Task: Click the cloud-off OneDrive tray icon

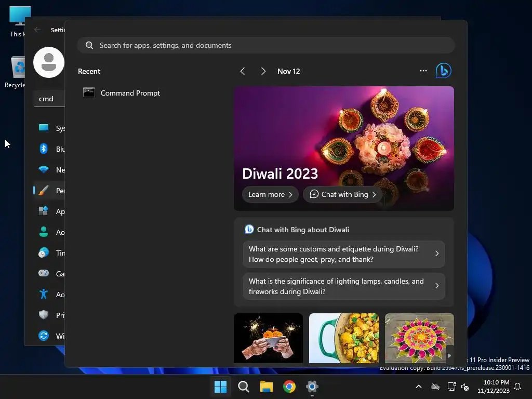Action: (x=435, y=387)
